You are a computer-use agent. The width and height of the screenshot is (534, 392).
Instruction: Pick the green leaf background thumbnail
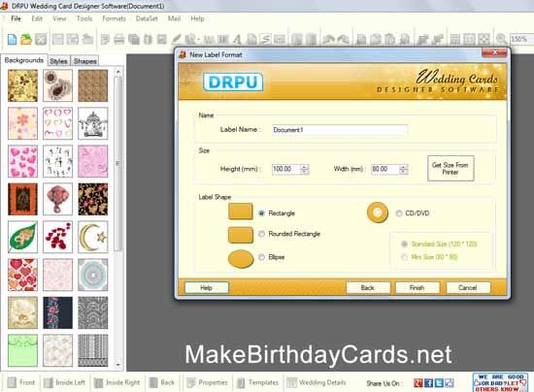click(x=23, y=237)
